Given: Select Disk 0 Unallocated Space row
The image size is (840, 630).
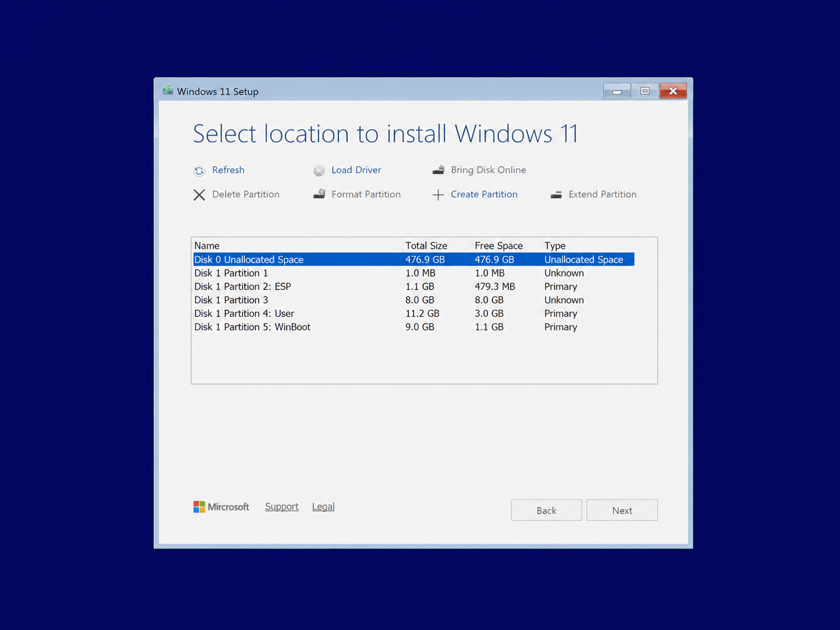Looking at the screenshot, I should coord(414,259).
